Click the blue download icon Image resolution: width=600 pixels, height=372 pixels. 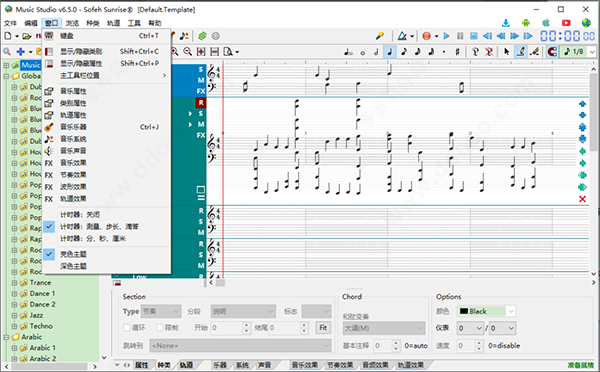(x=506, y=23)
